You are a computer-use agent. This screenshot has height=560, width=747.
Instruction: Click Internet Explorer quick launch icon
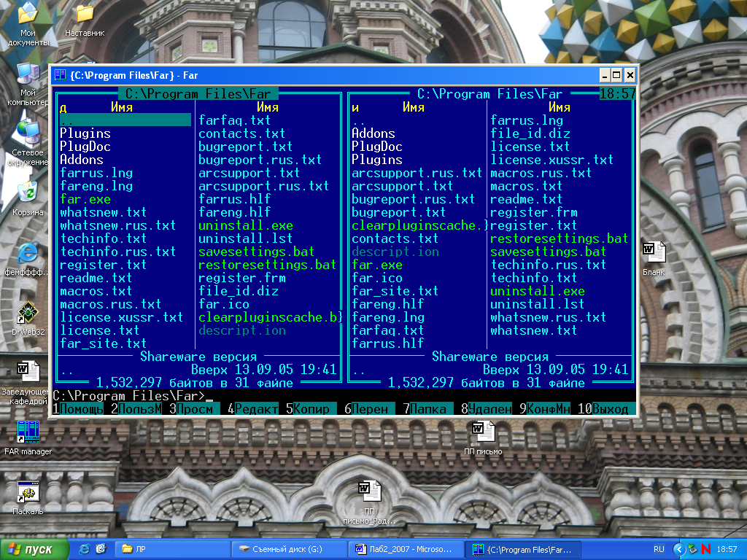[x=84, y=549]
